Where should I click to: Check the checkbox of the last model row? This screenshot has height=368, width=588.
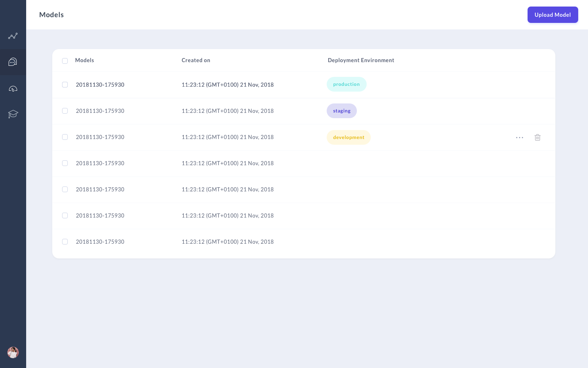click(65, 242)
